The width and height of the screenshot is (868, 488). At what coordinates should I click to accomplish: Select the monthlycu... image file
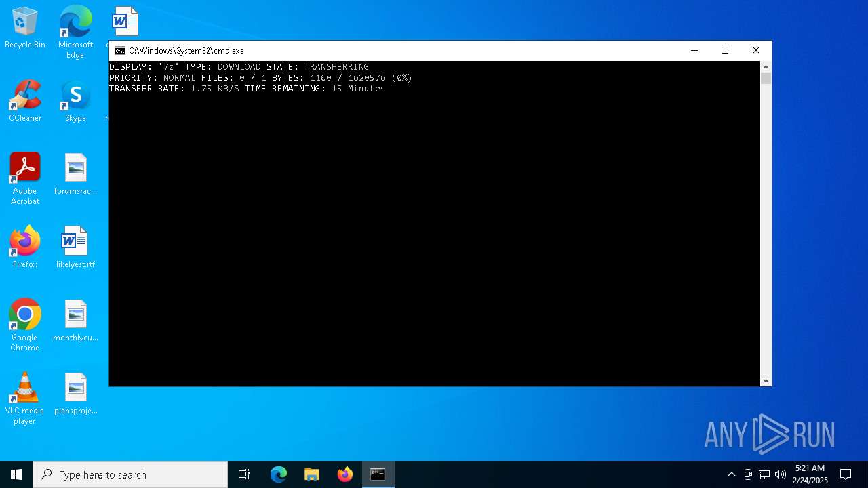click(75, 321)
